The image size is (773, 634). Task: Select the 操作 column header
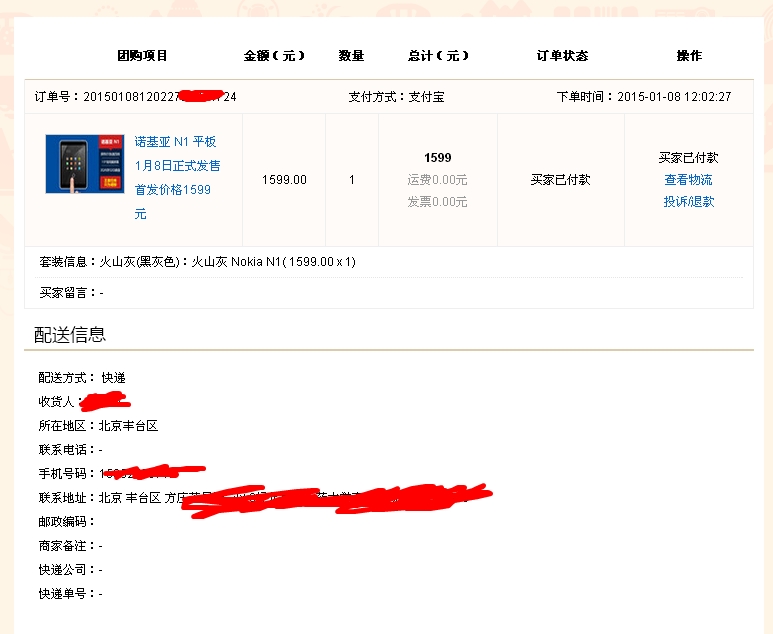click(689, 56)
